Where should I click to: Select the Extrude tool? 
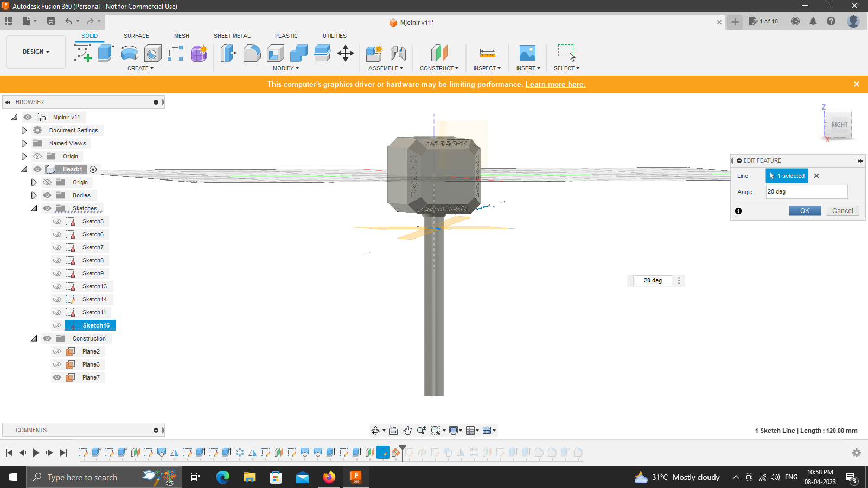pos(106,53)
